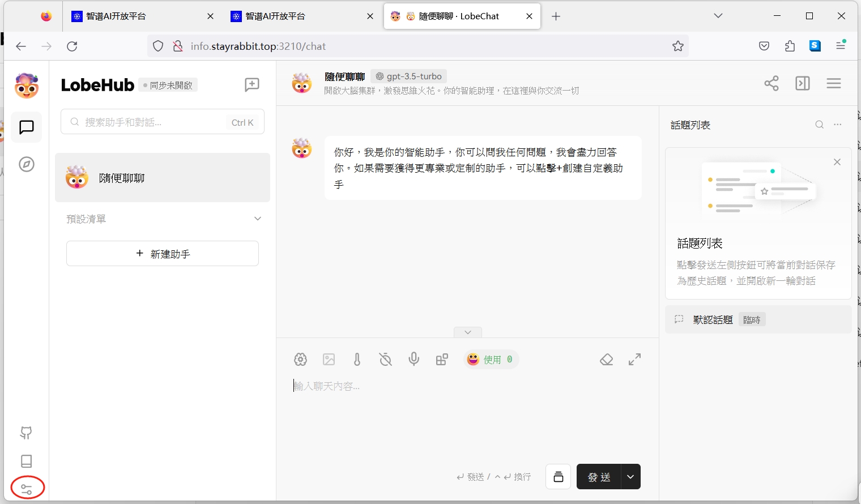Select the 隨便聊聊 session in list

click(163, 178)
